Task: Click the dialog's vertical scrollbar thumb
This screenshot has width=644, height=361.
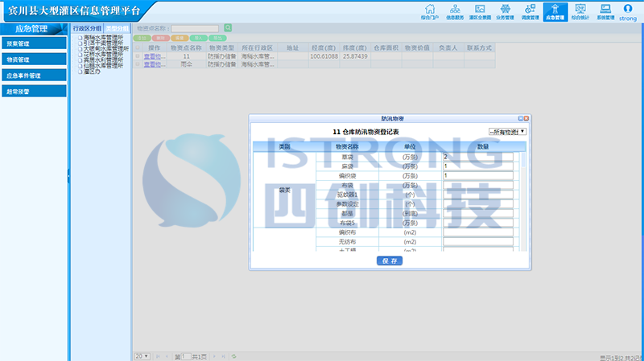Action: [522, 159]
